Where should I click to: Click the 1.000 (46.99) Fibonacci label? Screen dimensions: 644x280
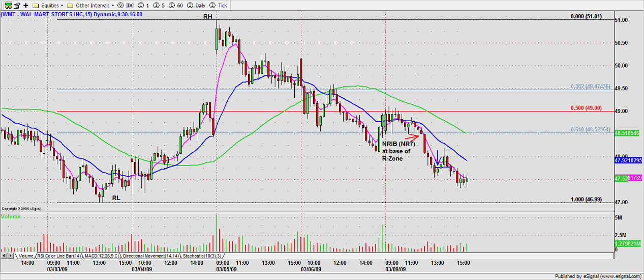click(x=586, y=200)
